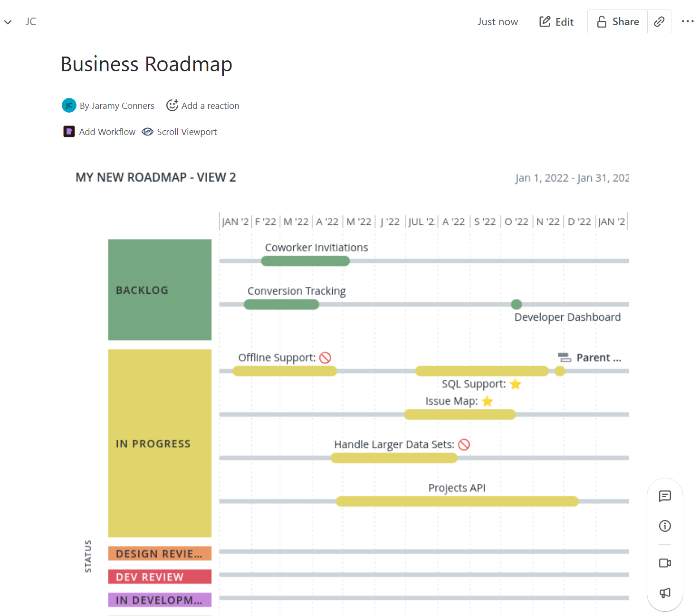The height and width of the screenshot is (616, 699).
Task: Select the DEV REVIEW status lane
Action: point(160,577)
